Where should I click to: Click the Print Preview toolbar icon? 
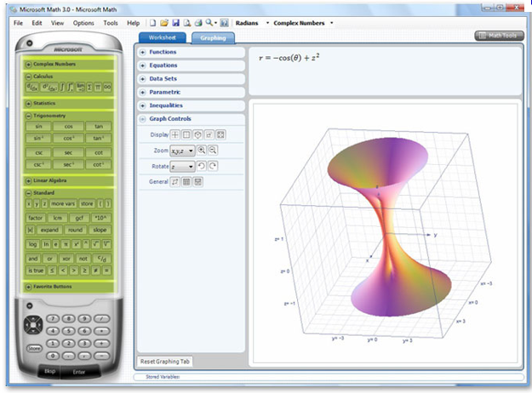click(x=187, y=23)
